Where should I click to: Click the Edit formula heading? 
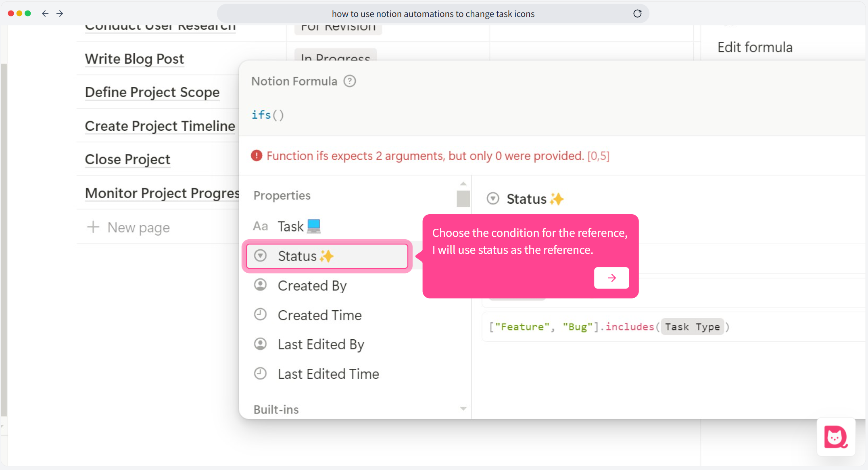click(x=755, y=47)
